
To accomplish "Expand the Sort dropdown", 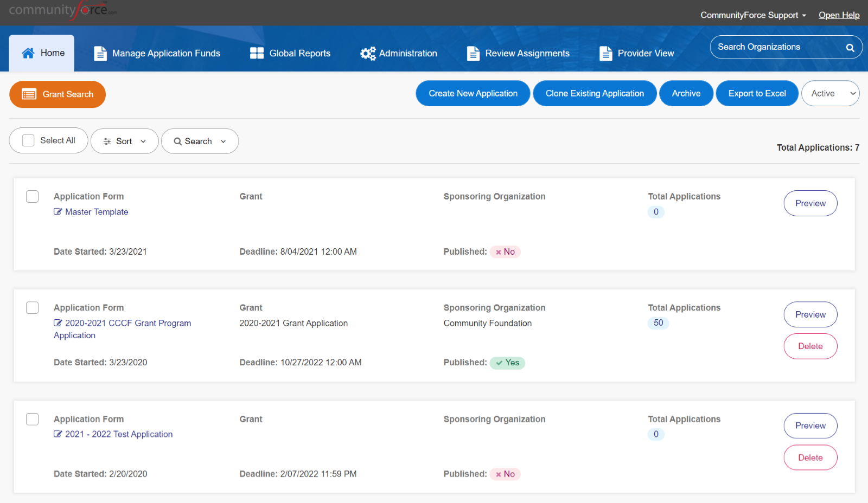I will [124, 141].
